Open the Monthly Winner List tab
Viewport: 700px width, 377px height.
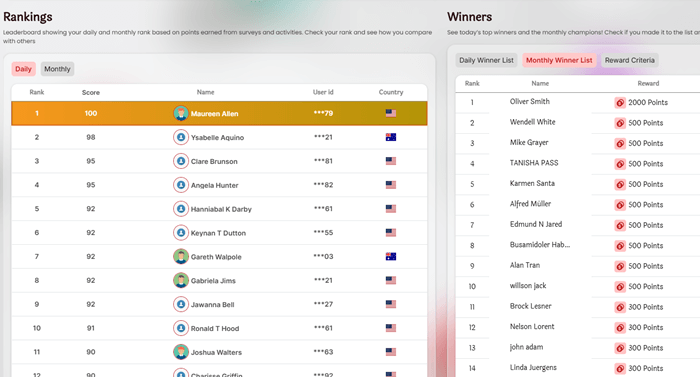coord(559,60)
